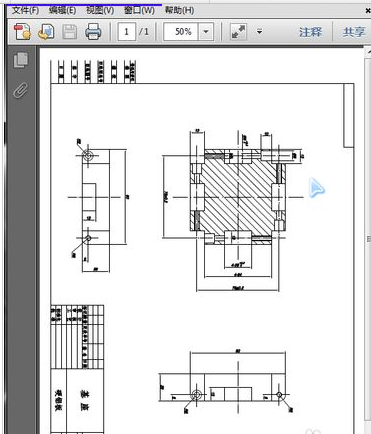This screenshot has height=434, width=371.
Task: Open the 编辑(E) menu
Action: click(62, 10)
